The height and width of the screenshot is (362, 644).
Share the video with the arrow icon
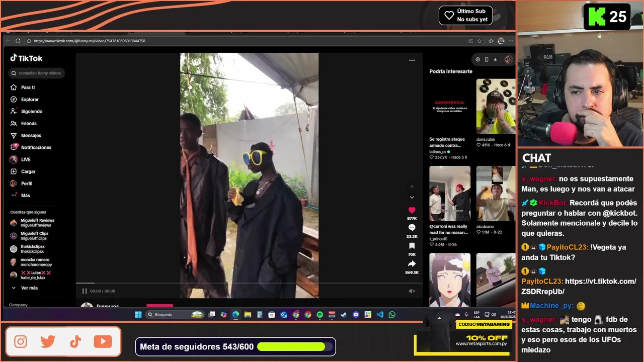[x=412, y=264]
